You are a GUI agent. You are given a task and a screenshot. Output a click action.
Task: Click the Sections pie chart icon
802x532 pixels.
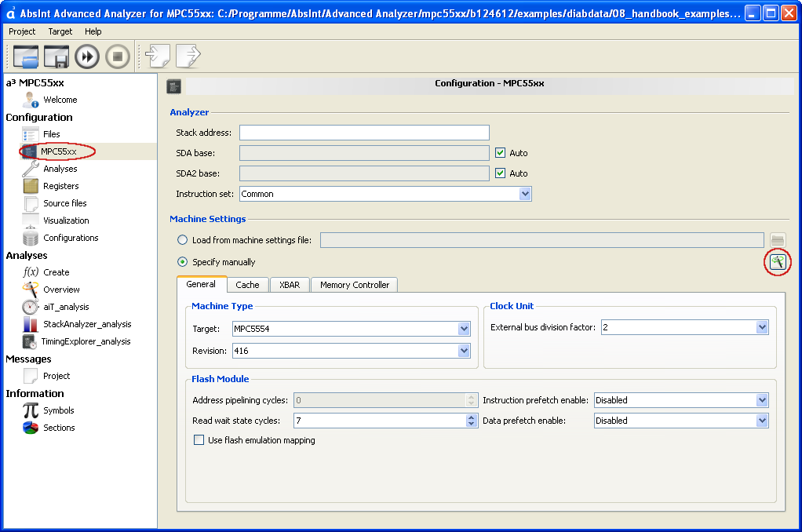pos(31,428)
